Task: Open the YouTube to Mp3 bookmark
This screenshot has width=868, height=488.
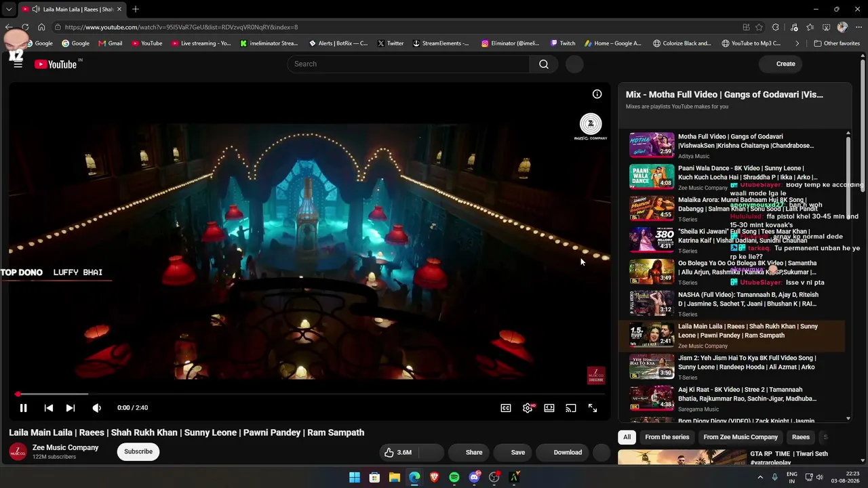Action: coord(751,43)
